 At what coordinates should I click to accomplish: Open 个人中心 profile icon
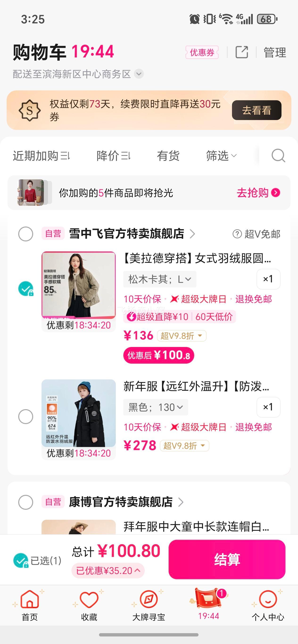[x=268, y=600]
